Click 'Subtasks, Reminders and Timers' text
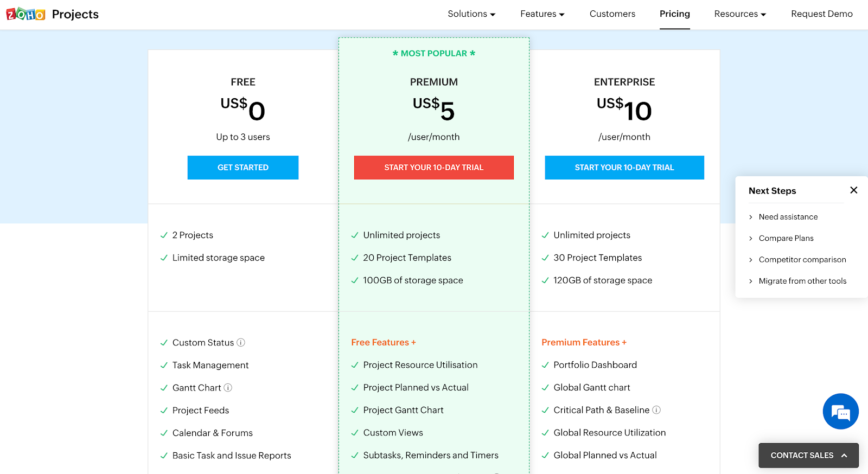The height and width of the screenshot is (474, 868). [431, 456]
